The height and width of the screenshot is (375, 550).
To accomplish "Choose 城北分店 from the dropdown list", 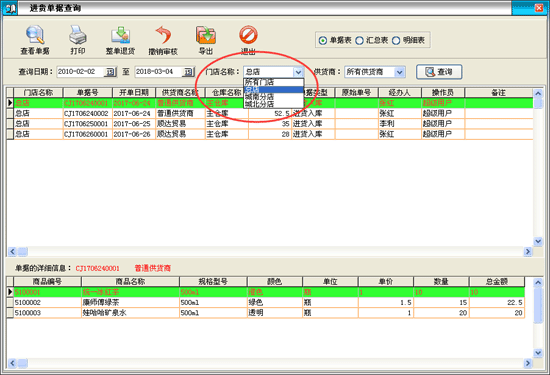I will 274,104.
